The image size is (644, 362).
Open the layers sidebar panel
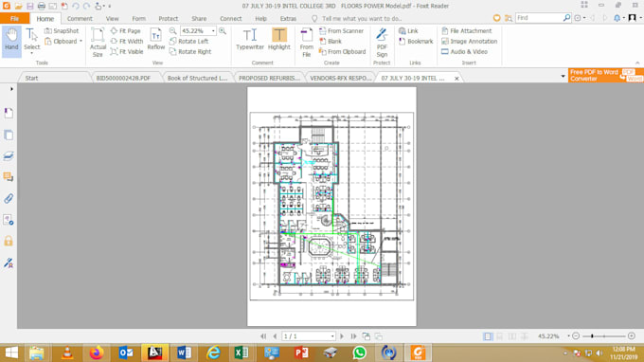9,155
